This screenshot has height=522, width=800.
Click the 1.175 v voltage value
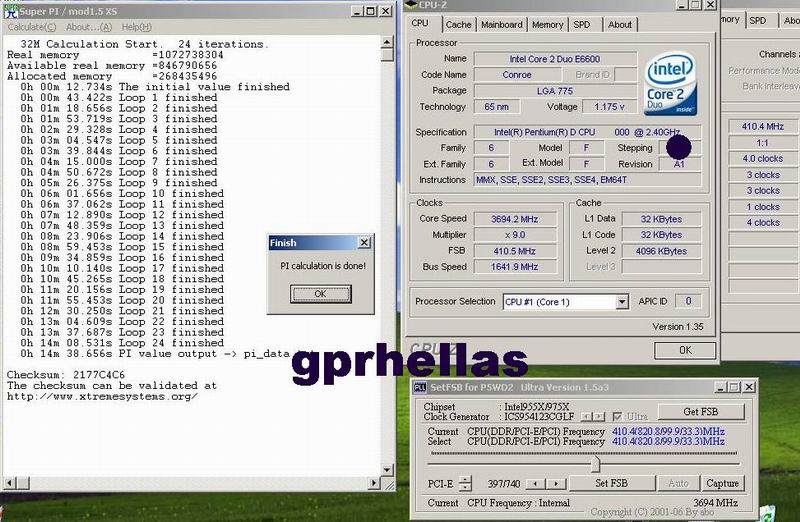[x=610, y=107]
